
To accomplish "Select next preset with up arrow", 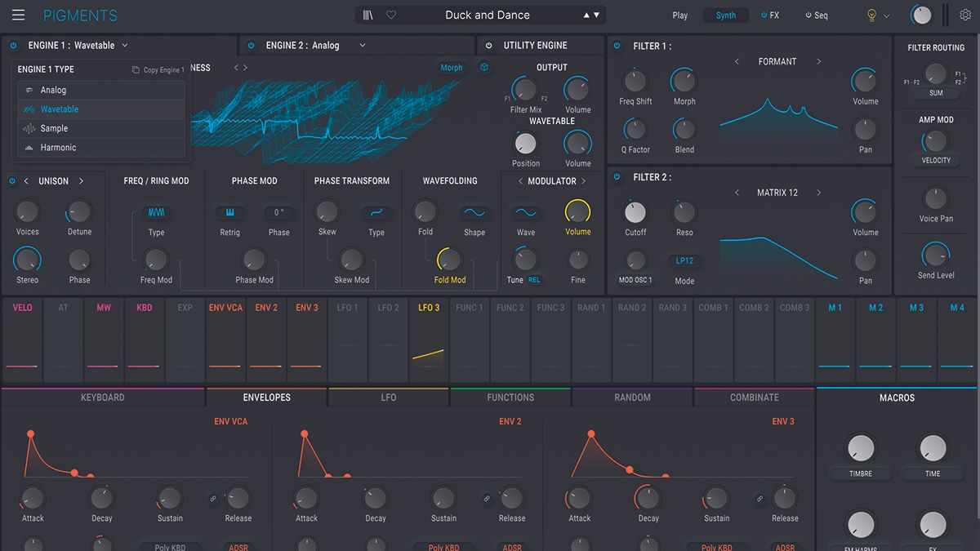I will [586, 15].
